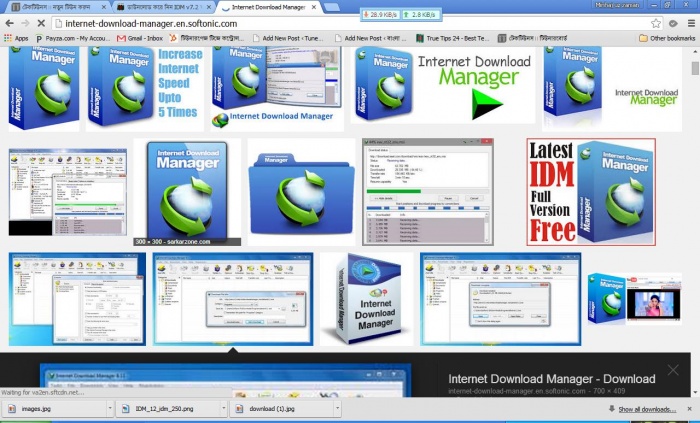700x423 pixels.
Task: Click the Internet Download Manager - Download title
Action: 552,379
